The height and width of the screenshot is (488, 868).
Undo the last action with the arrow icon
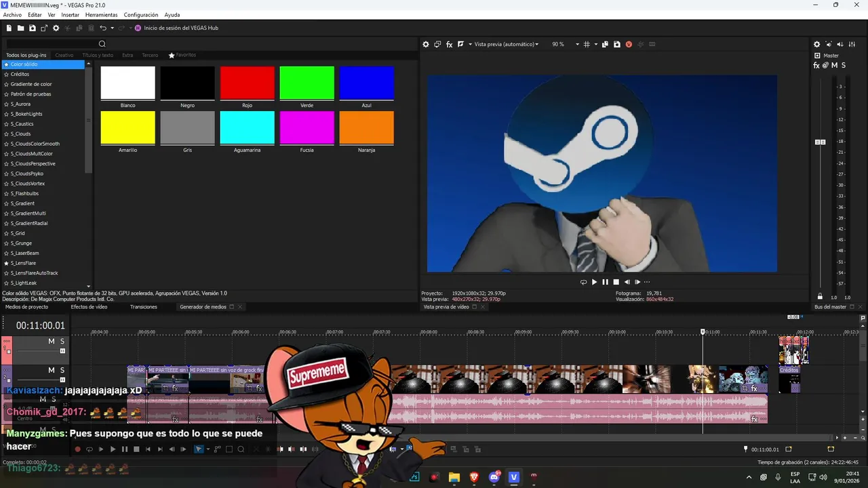tap(103, 28)
